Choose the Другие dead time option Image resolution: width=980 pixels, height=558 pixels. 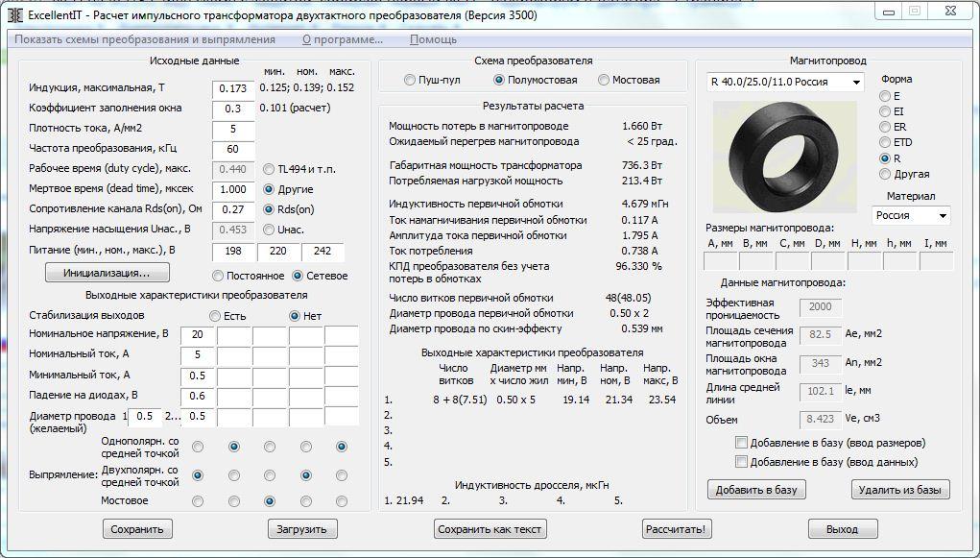[x=269, y=189]
